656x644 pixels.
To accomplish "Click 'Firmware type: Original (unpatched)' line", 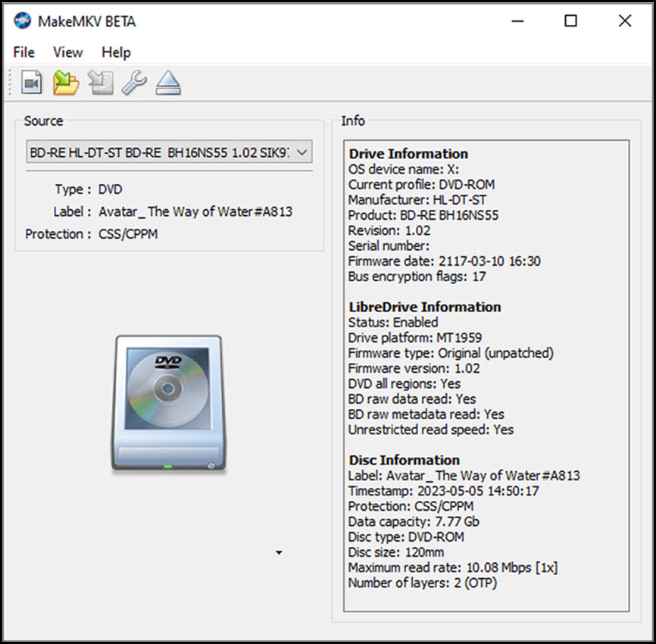I will coord(451,353).
